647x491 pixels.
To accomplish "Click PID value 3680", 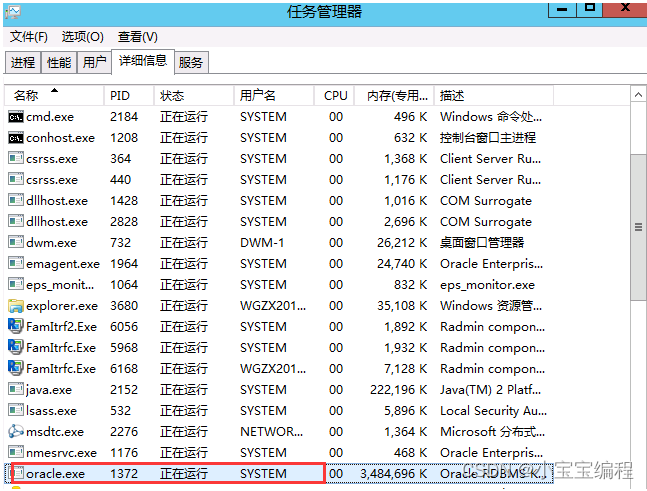I will [124, 306].
